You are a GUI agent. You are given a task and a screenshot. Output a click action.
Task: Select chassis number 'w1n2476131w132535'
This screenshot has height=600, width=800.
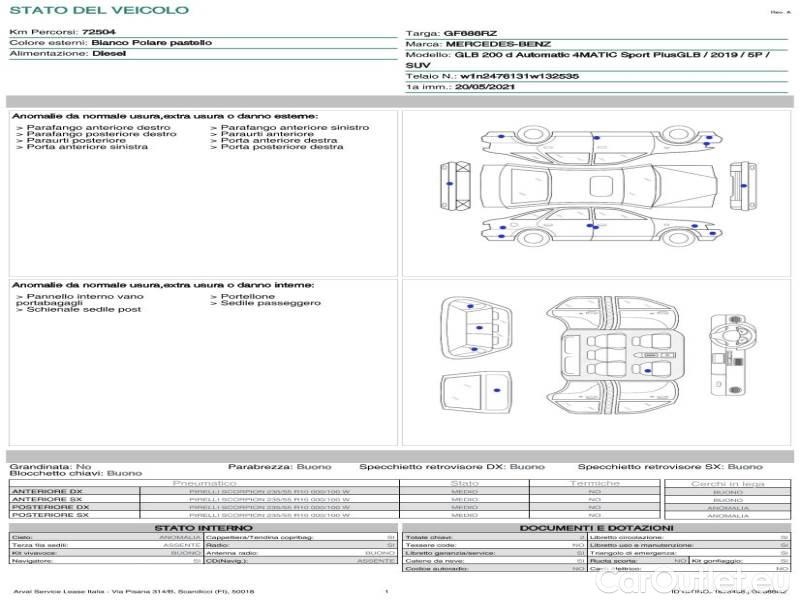519,77
